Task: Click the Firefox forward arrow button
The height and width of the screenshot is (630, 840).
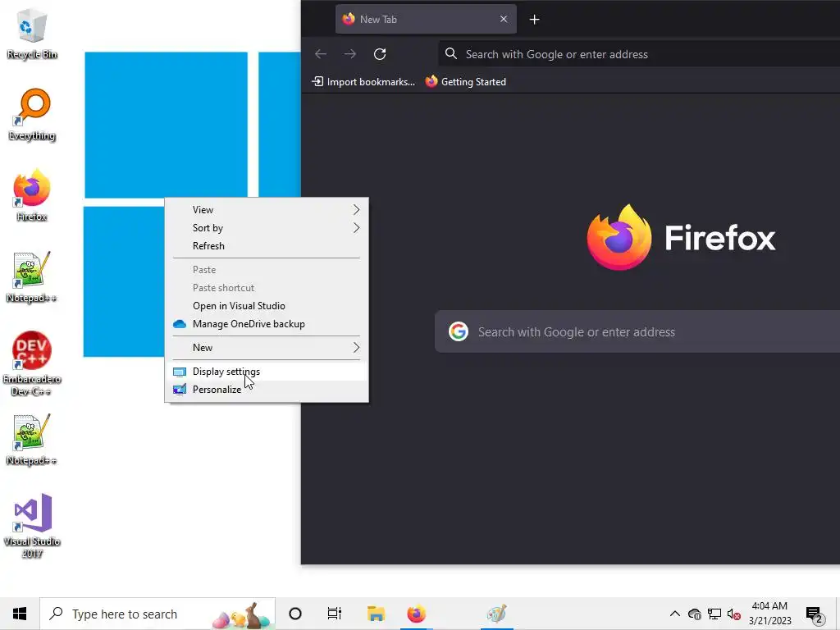Action: coord(349,54)
